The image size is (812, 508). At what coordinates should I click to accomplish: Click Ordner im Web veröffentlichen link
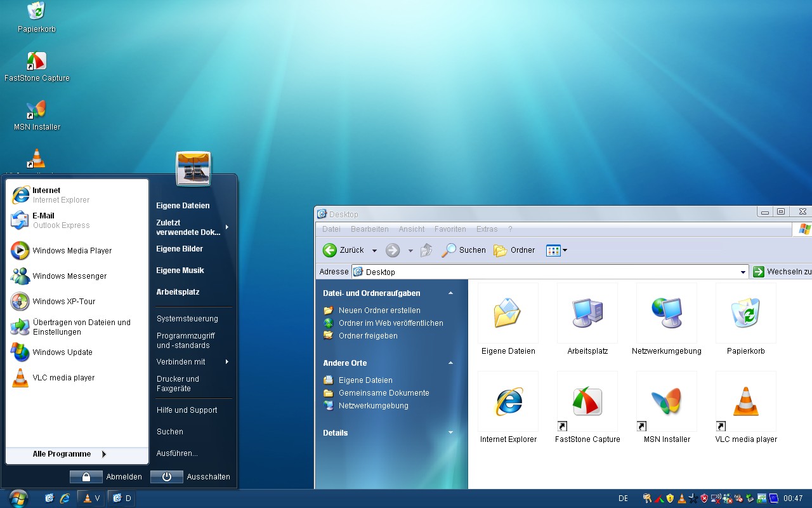pos(391,323)
